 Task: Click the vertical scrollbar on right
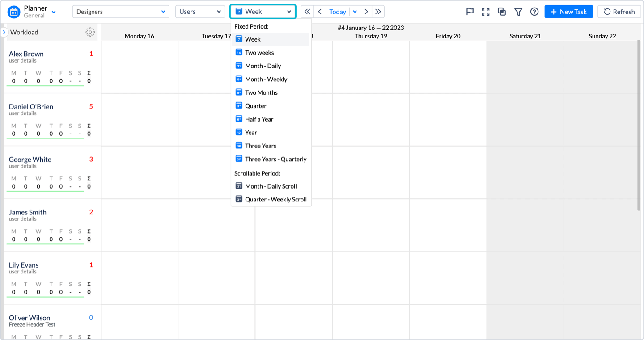pyautogui.click(x=638, y=125)
